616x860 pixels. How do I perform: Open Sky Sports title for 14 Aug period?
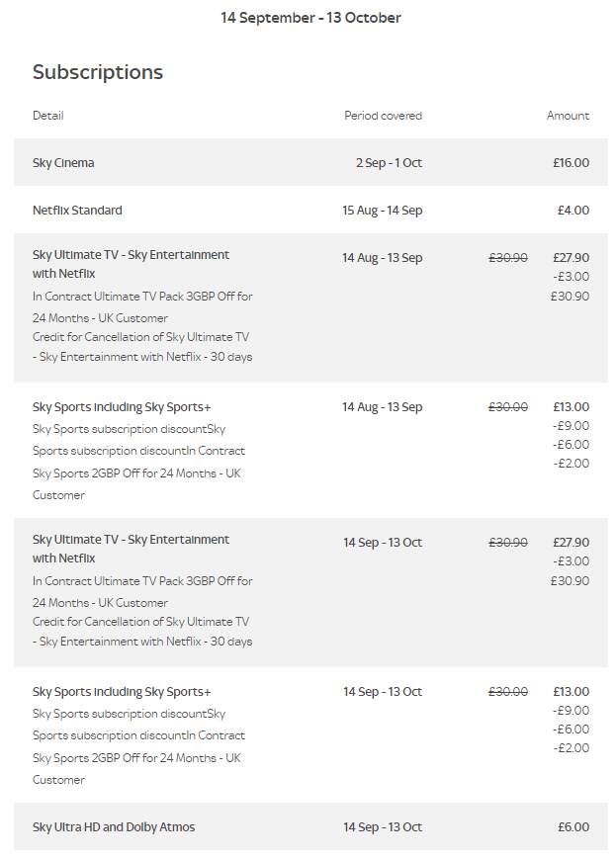[x=122, y=407]
